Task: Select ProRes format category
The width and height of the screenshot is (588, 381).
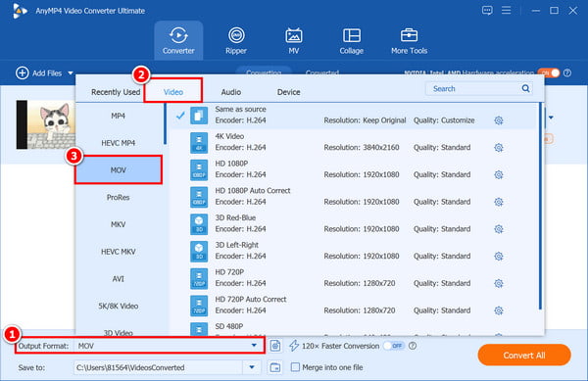Action: (119, 198)
